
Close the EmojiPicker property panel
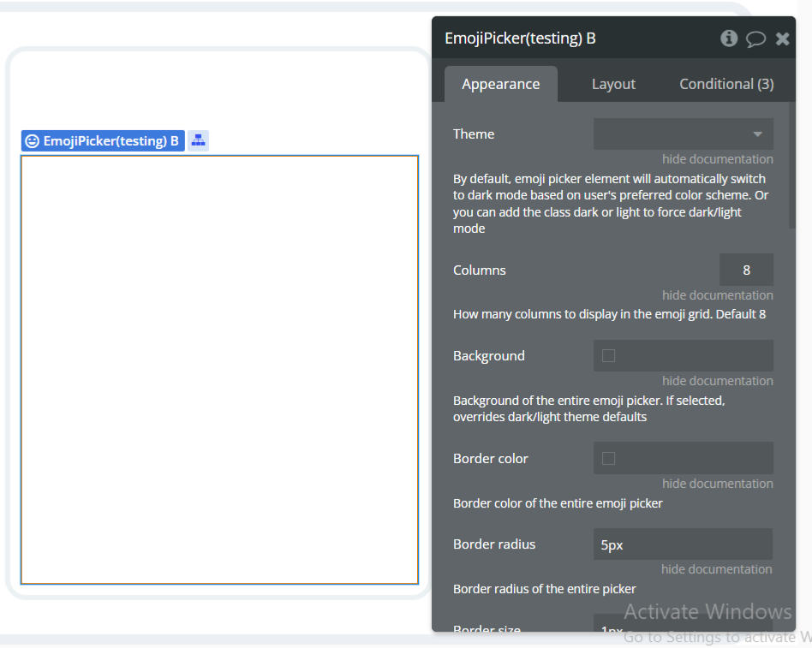(x=783, y=39)
